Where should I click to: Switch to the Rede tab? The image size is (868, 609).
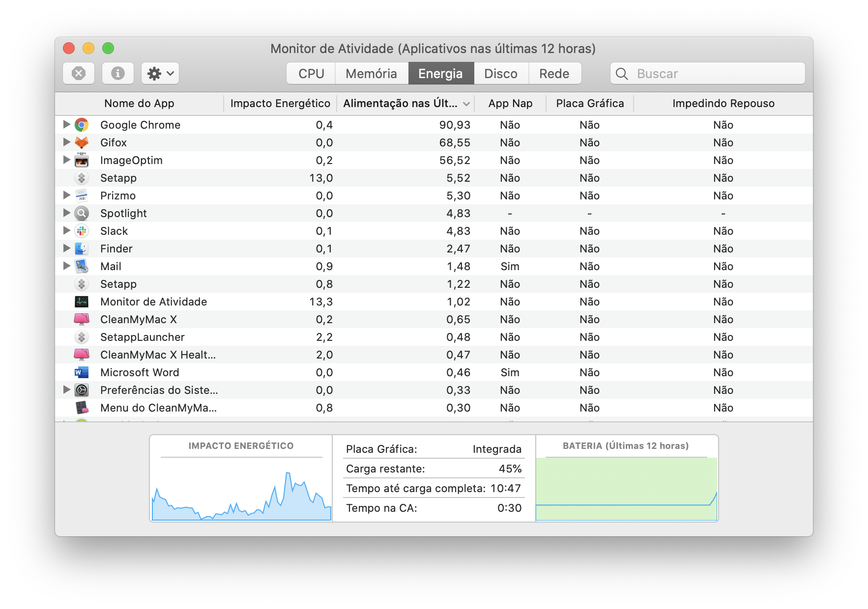(554, 73)
